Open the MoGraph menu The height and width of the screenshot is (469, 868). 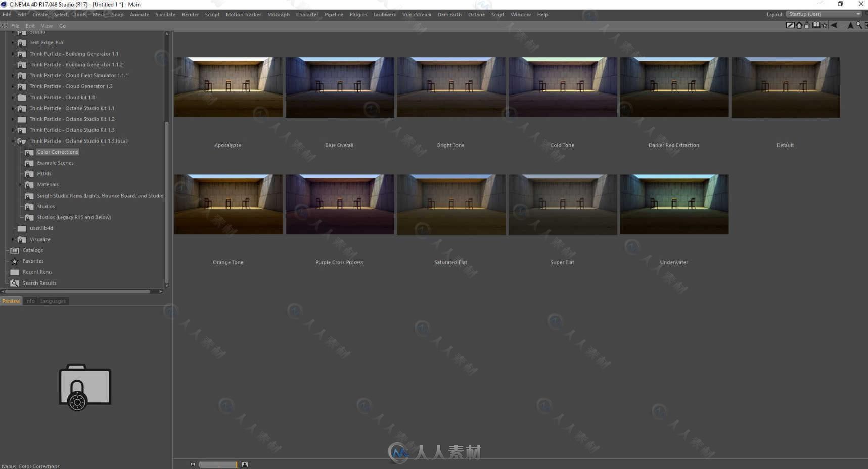279,15
